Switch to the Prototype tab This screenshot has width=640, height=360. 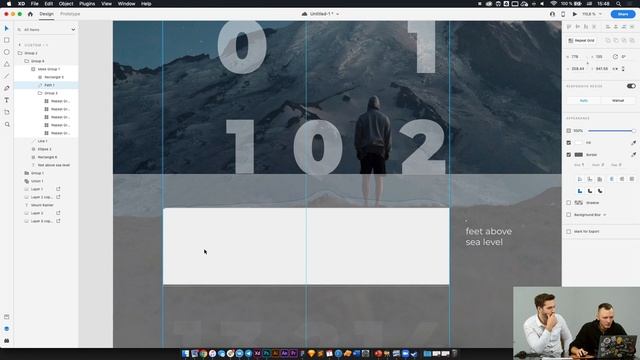[70, 14]
